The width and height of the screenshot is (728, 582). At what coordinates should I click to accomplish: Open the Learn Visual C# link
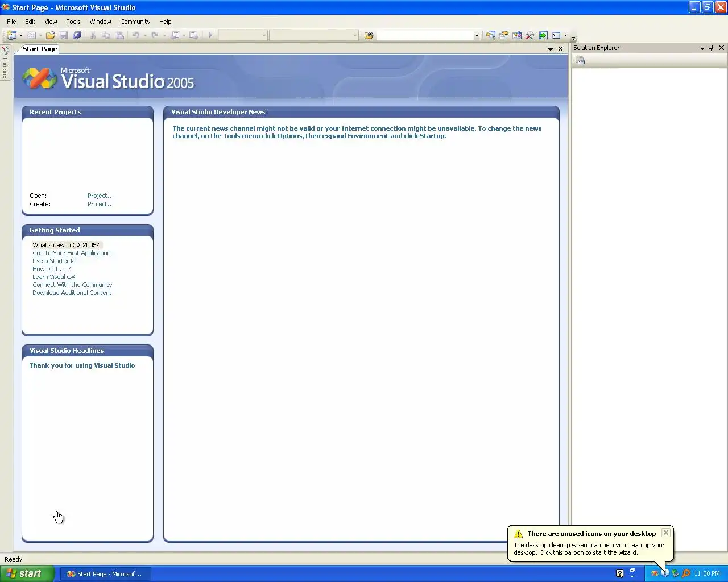tap(54, 277)
